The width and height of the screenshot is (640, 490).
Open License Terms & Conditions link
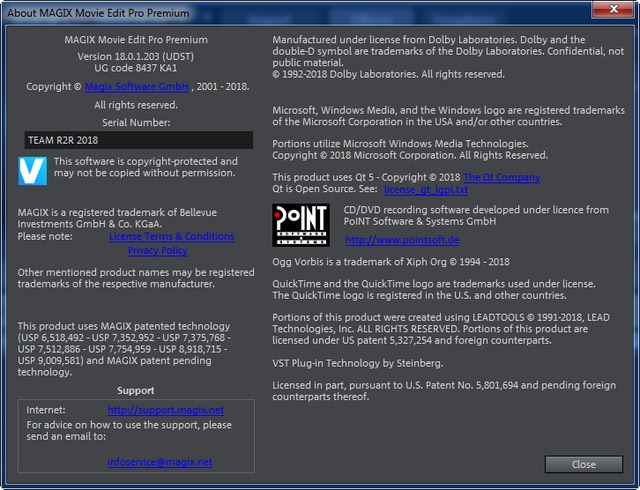(171, 237)
